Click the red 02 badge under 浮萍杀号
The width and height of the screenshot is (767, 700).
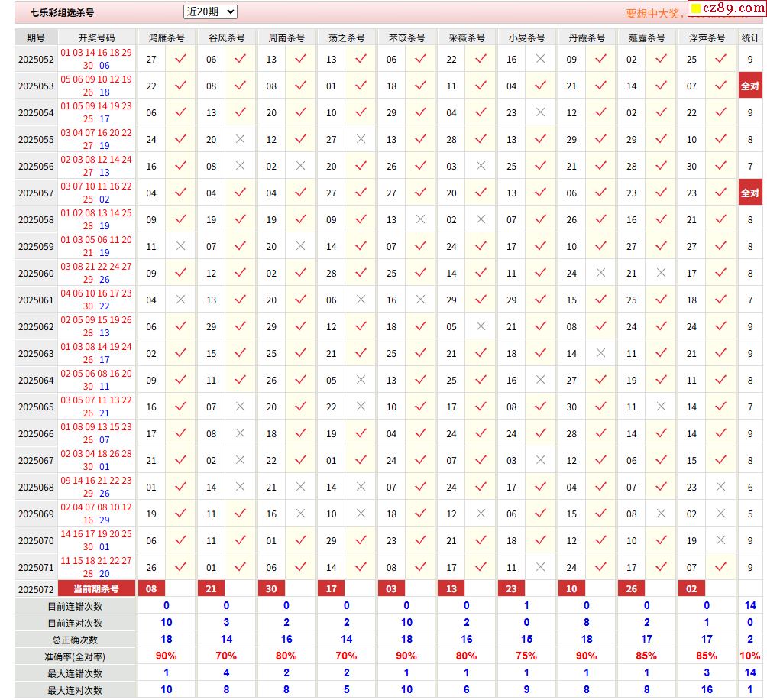[x=691, y=588]
